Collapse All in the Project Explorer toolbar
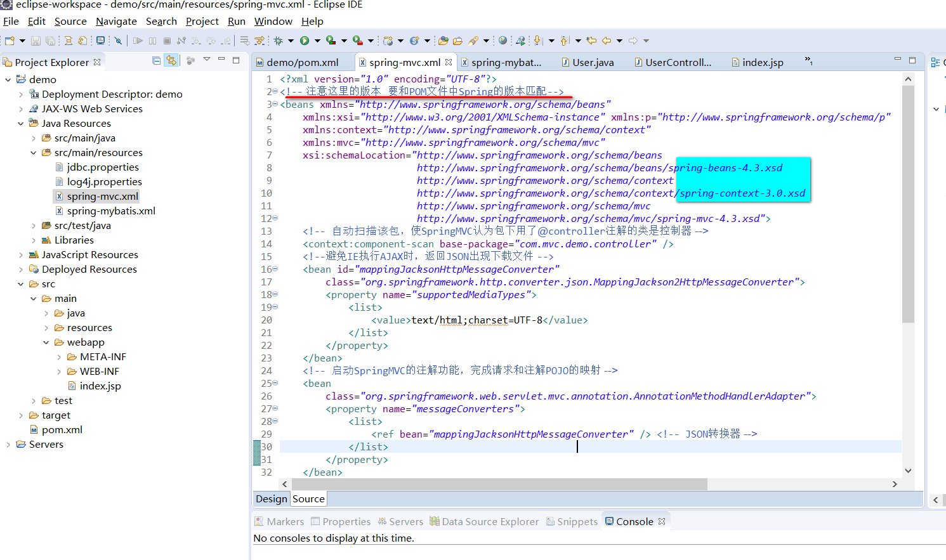Image resolution: width=946 pixels, height=560 pixels. pos(156,61)
